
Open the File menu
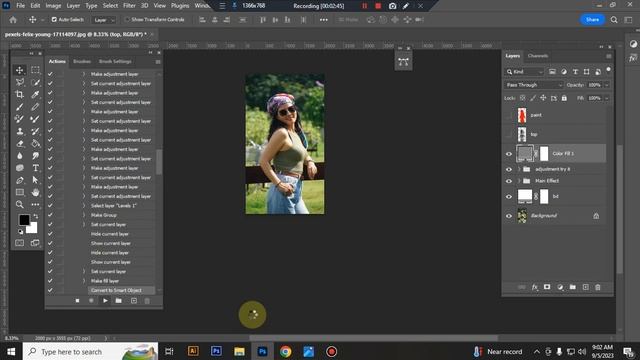[20, 6]
